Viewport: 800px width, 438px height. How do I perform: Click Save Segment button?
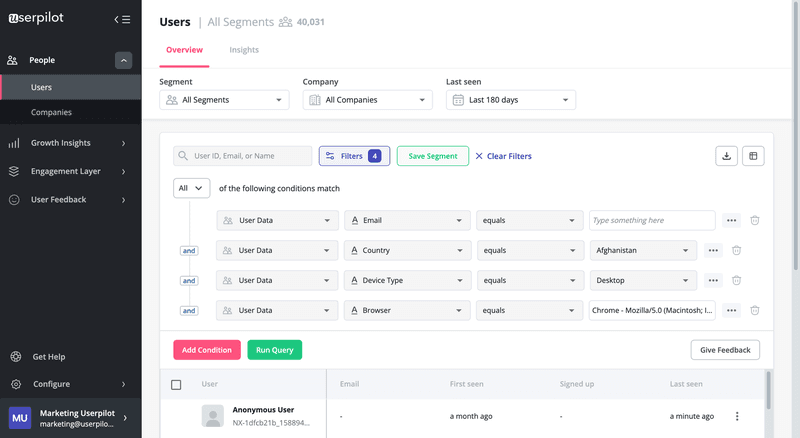point(433,156)
